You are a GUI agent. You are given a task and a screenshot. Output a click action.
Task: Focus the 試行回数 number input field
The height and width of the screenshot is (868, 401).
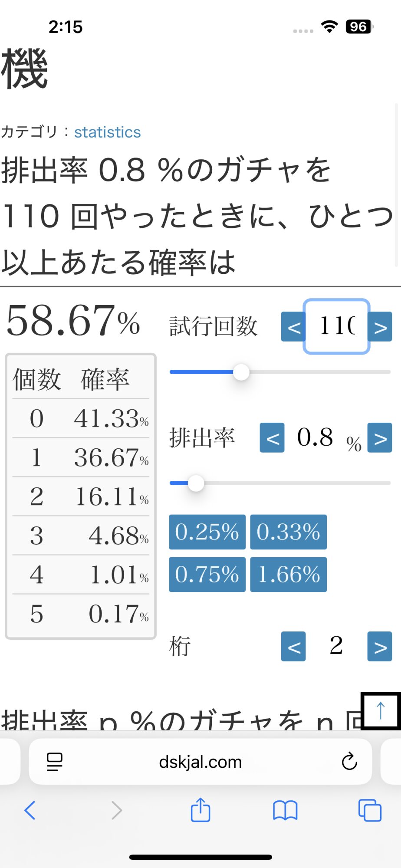[x=336, y=326]
